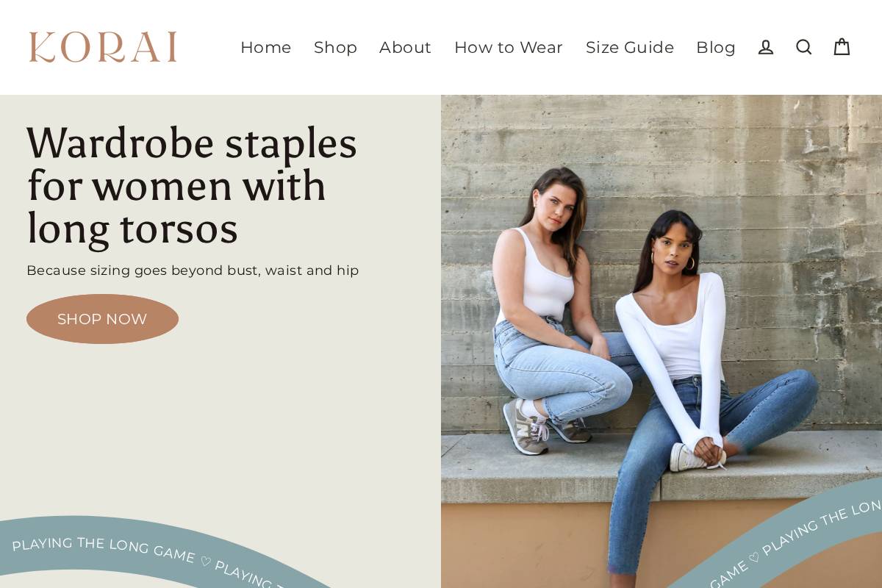Click the heart in the left teal banner
The height and width of the screenshot is (588, 882).
[206, 562]
